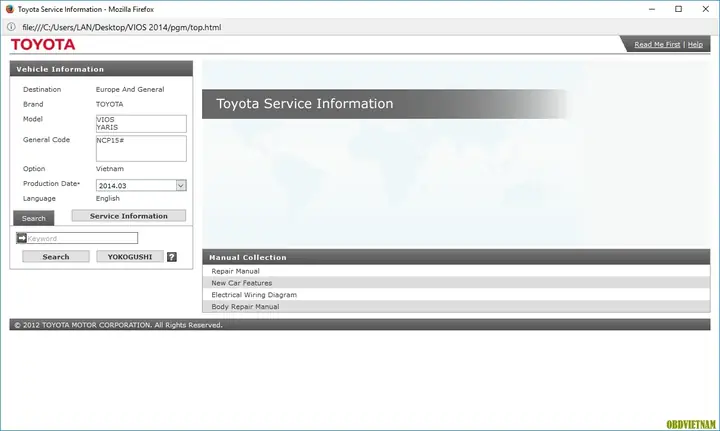Close the Firefox window
Screen dimensions: 720x431
pyautogui.click(x=705, y=9)
